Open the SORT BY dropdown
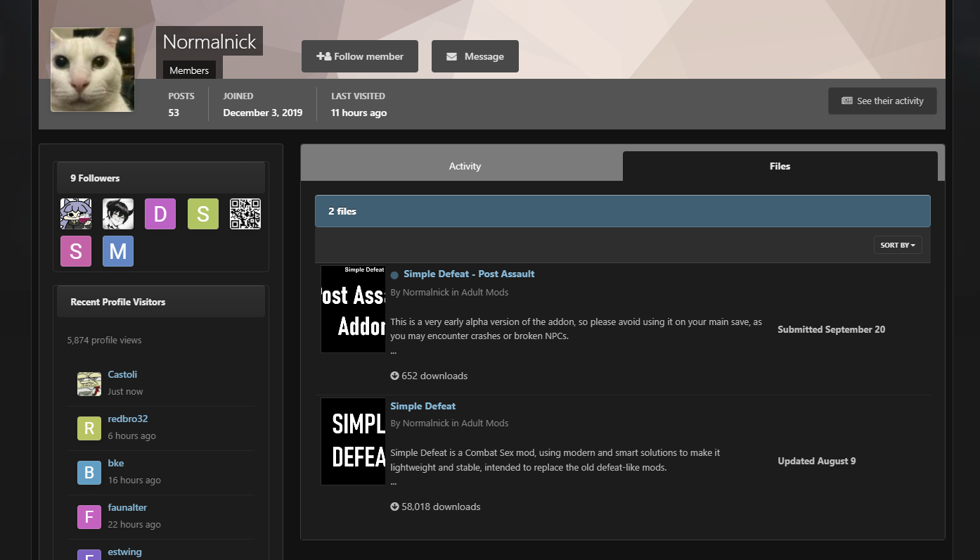Image resolution: width=980 pixels, height=560 pixels. [x=898, y=244]
